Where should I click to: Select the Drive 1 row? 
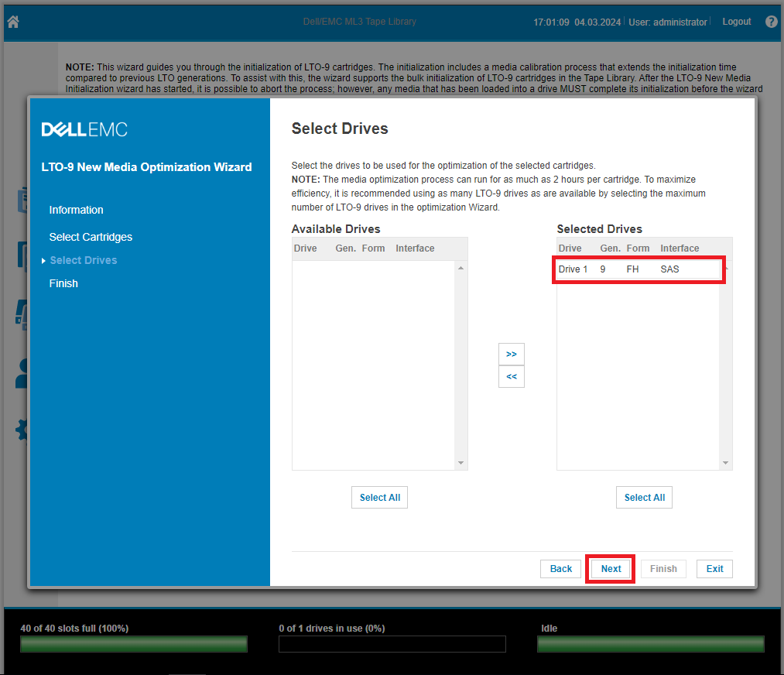(x=638, y=269)
